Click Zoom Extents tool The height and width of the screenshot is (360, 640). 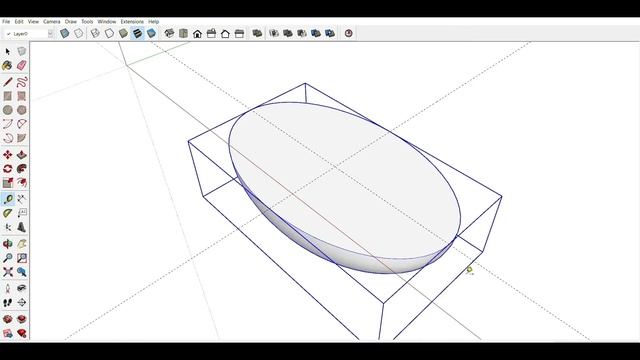(x=8, y=272)
